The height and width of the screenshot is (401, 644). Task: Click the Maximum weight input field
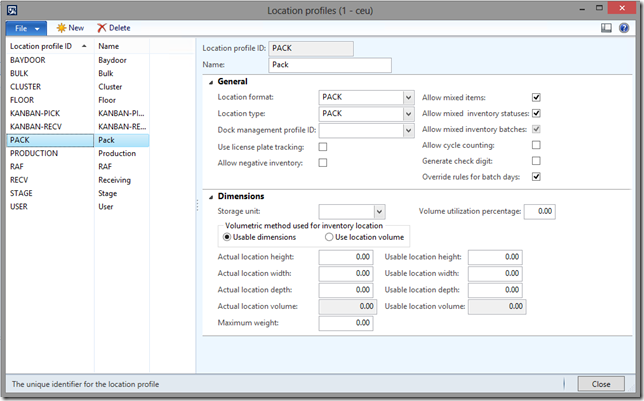pos(346,324)
